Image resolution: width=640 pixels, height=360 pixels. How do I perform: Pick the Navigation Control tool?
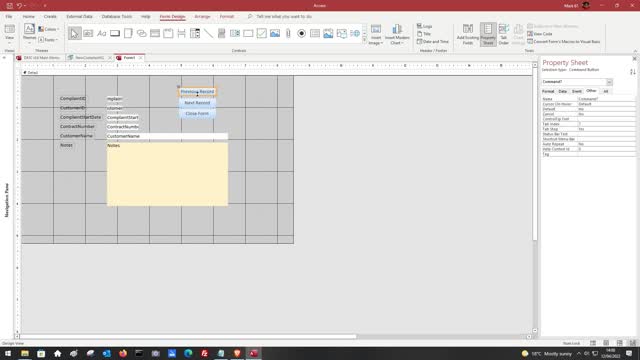[x=155, y=33]
